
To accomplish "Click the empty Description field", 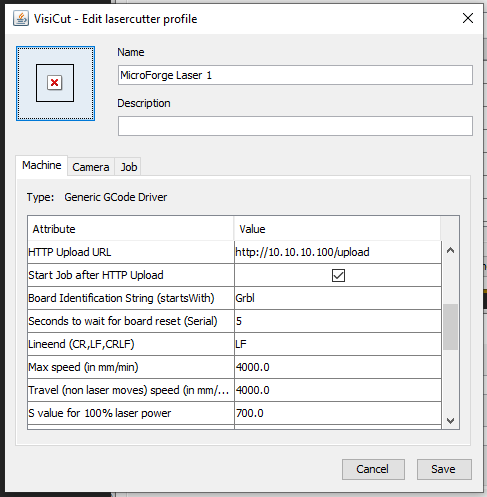I will (x=295, y=126).
